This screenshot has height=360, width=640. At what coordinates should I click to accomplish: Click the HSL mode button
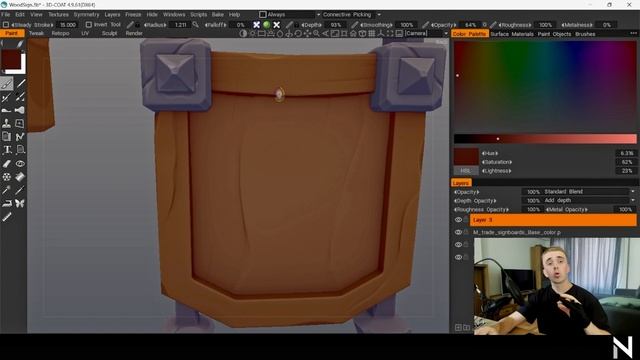[465, 171]
